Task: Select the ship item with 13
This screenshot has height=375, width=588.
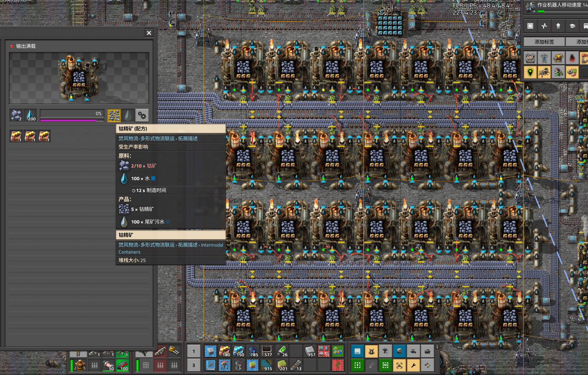Action: tap(296, 365)
